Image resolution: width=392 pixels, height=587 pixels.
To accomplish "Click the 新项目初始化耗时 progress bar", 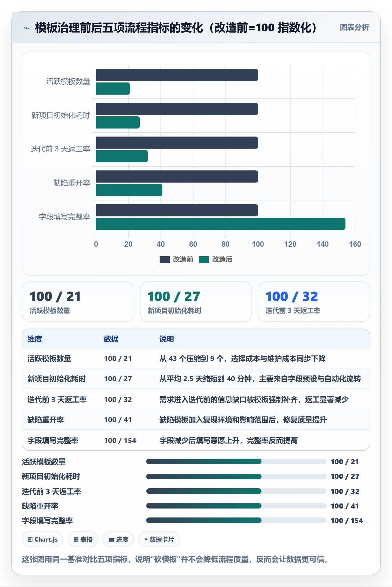I will [236, 476].
